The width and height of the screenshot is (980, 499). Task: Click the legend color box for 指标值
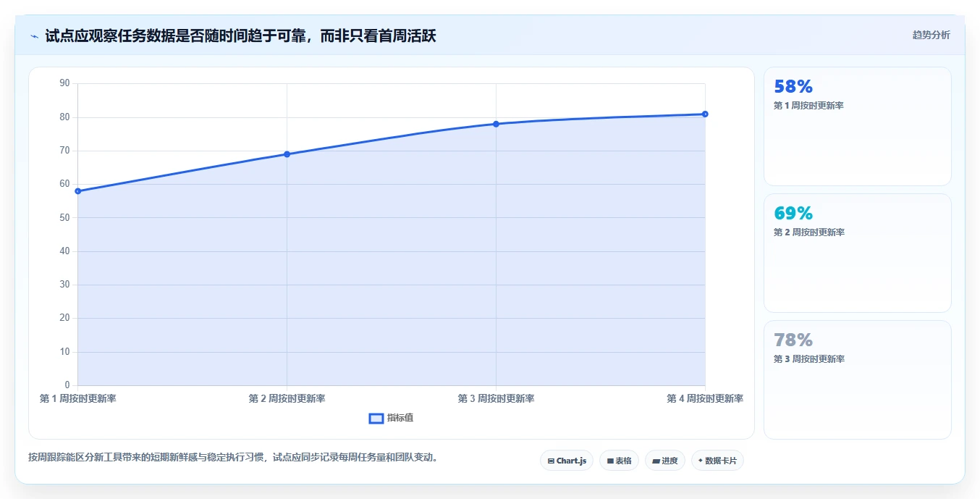[x=376, y=418]
